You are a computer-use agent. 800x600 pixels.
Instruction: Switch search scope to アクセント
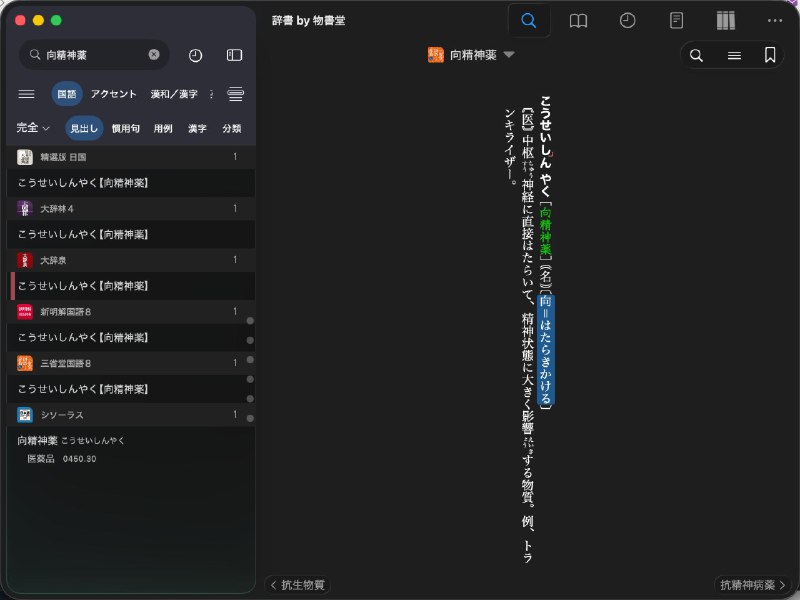[x=112, y=93]
